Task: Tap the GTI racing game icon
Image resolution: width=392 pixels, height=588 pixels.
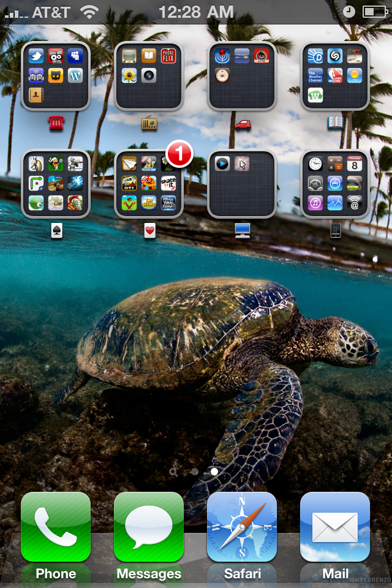Action: (x=129, y=183)
